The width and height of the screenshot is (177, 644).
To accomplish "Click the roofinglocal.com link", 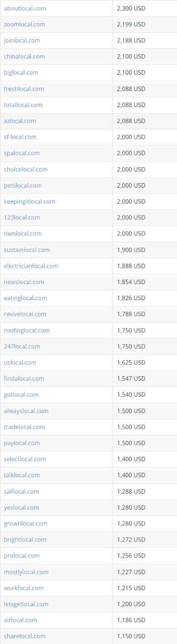I will point(27,330).
